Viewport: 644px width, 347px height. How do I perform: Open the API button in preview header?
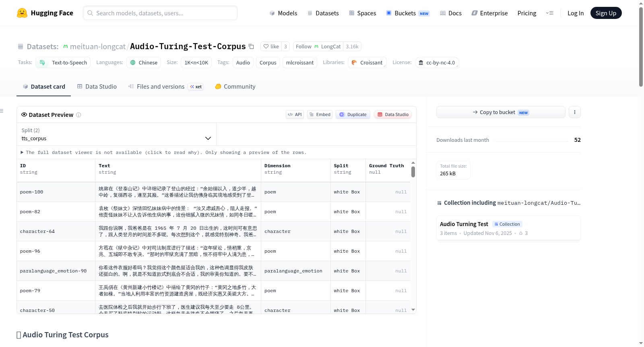(x=295, y=114)
